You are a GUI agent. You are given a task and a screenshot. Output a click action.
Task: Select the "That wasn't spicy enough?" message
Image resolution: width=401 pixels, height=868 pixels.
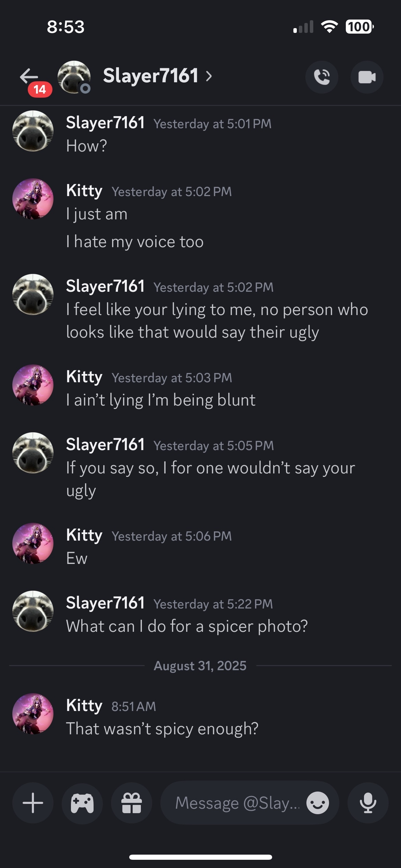coord(162,729)
